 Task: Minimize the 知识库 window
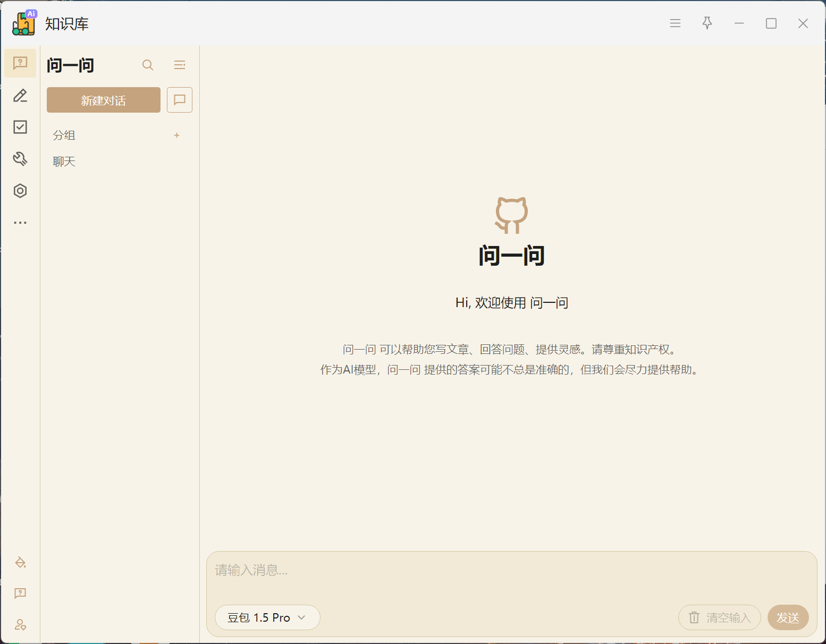click(739, 23)
